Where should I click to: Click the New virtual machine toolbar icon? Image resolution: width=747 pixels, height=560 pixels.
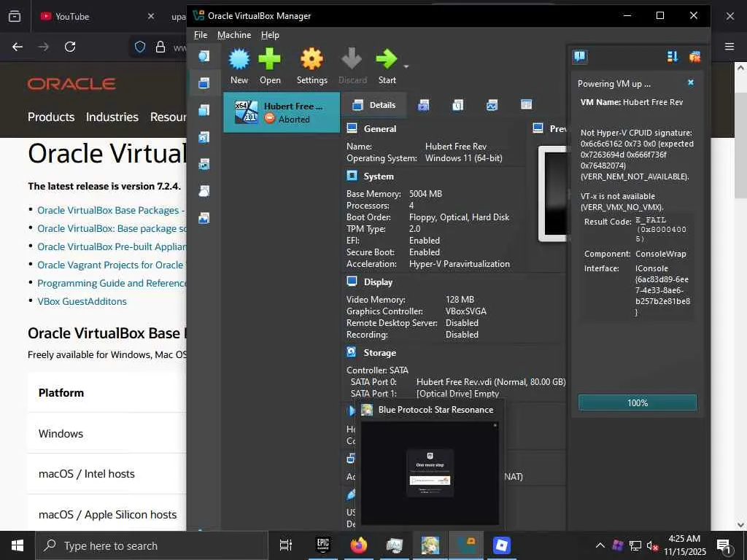(x=239, y=60)
